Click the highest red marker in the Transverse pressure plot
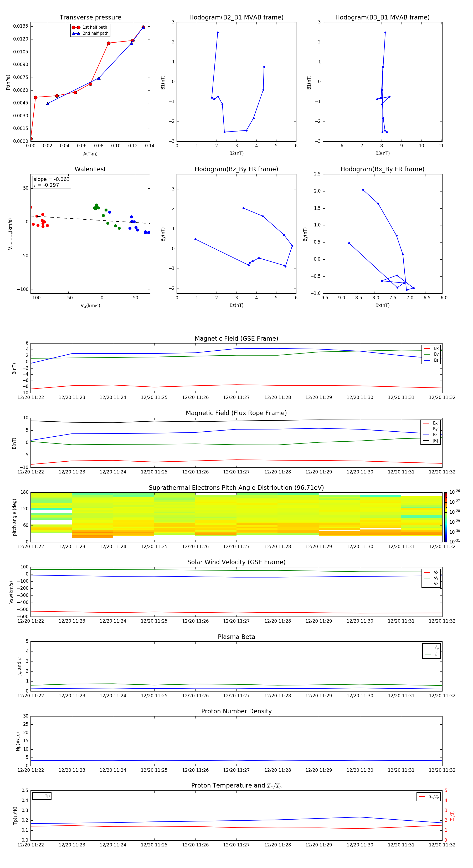 [x=143, y=27]
